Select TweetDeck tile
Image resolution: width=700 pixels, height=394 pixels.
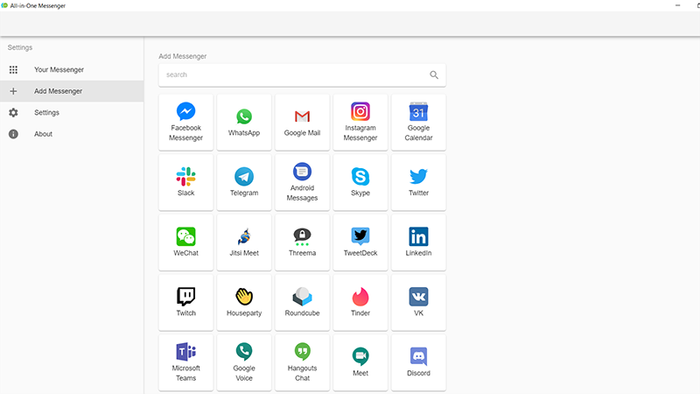(x=360, y=242)
